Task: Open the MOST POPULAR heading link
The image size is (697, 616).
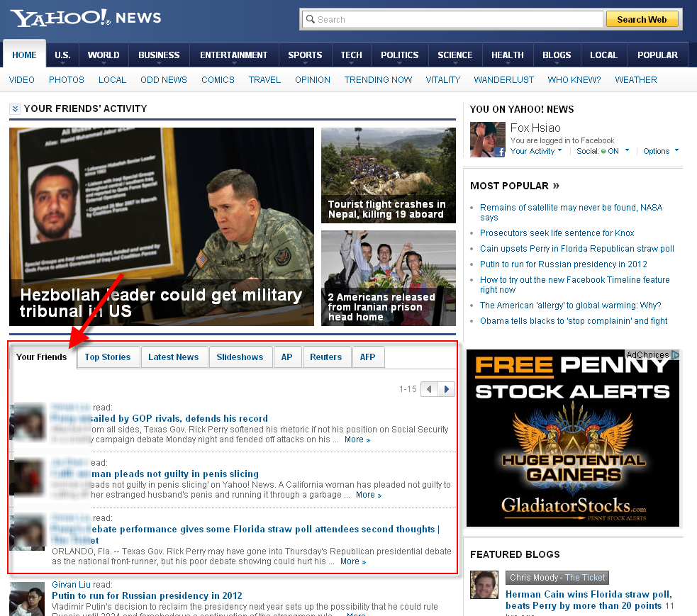Action: point(515,186)
